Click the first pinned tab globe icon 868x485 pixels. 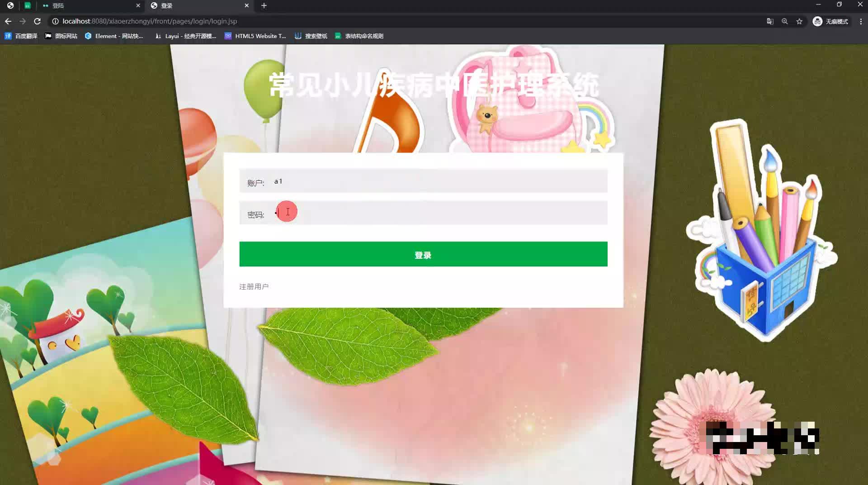pos(10,5)
